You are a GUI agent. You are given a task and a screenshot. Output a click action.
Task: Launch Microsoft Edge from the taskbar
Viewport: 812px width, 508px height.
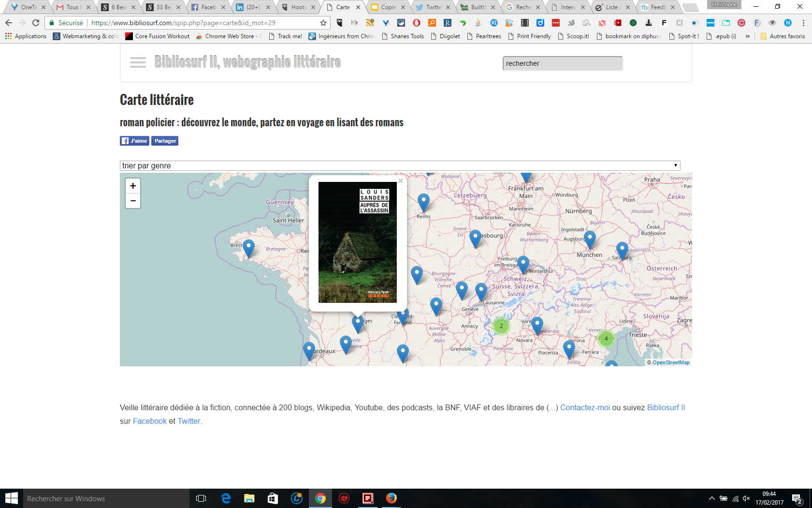pyautogui.click(x=226, y=498)
